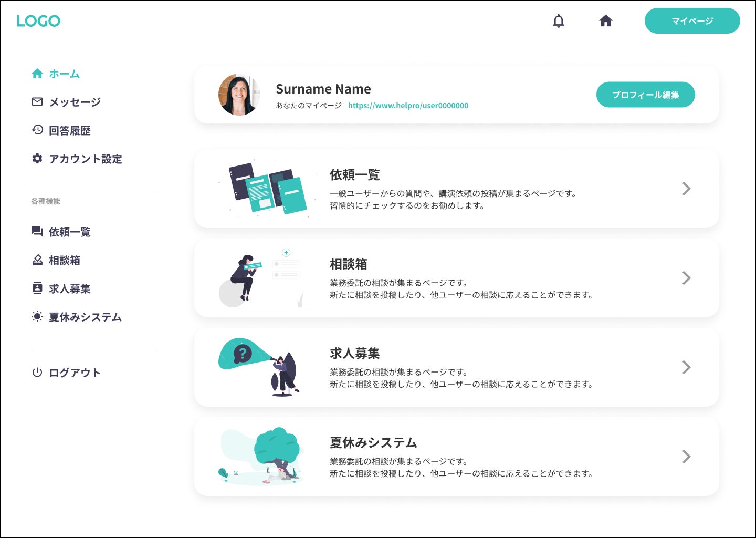Open アカウント設定 via the gear icon
The image size is (756, 538).
[x=37, y=159]
